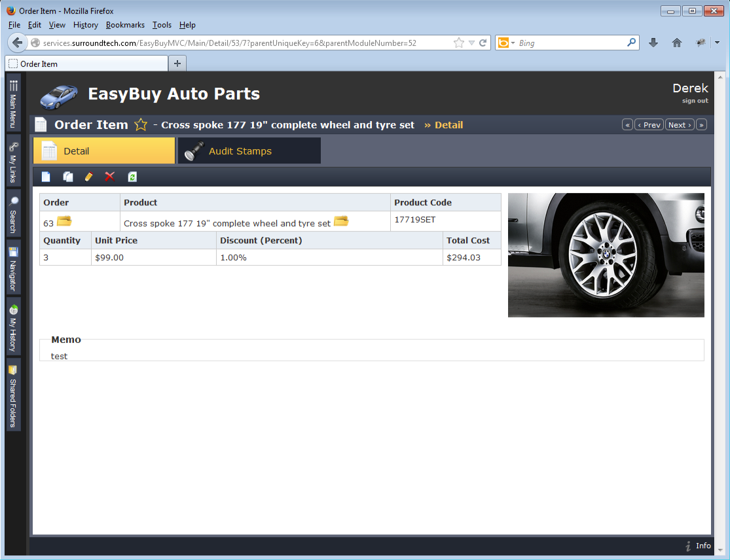This screenshot has height=560, width=730.
Task: Click the sign out link
Action: [x=695, y=101]
